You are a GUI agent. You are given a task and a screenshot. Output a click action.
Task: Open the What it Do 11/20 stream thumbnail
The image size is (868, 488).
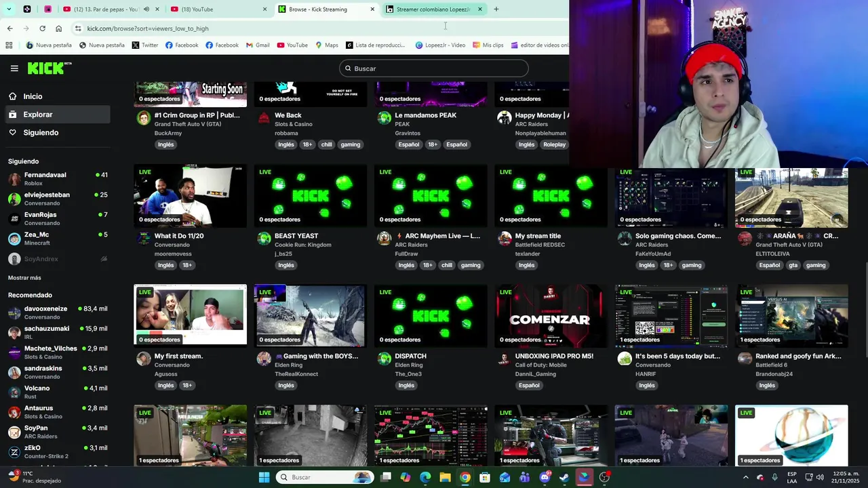point(191,196)
